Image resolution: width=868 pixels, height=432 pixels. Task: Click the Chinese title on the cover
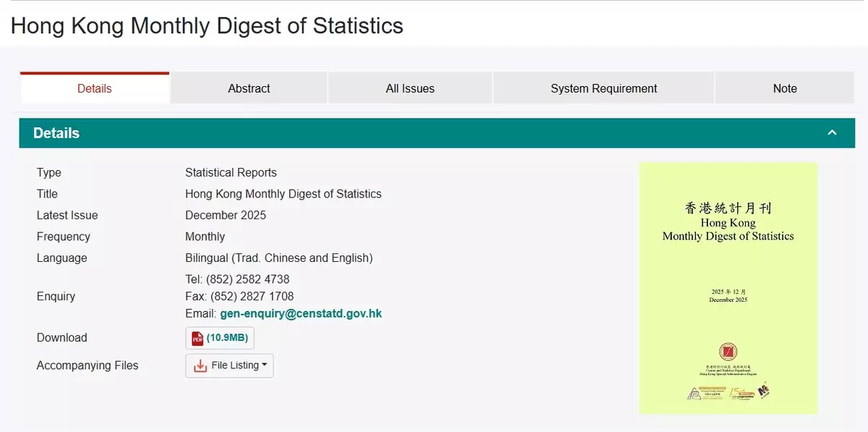pos(728,208)
